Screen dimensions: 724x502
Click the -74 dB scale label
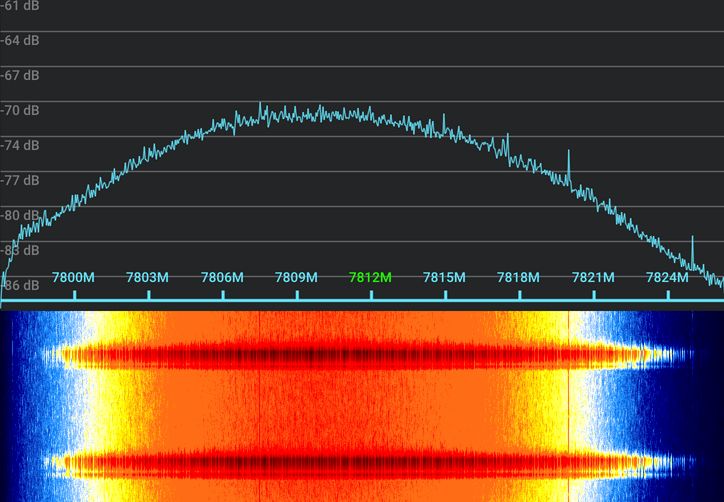click(x=20, y=145)
